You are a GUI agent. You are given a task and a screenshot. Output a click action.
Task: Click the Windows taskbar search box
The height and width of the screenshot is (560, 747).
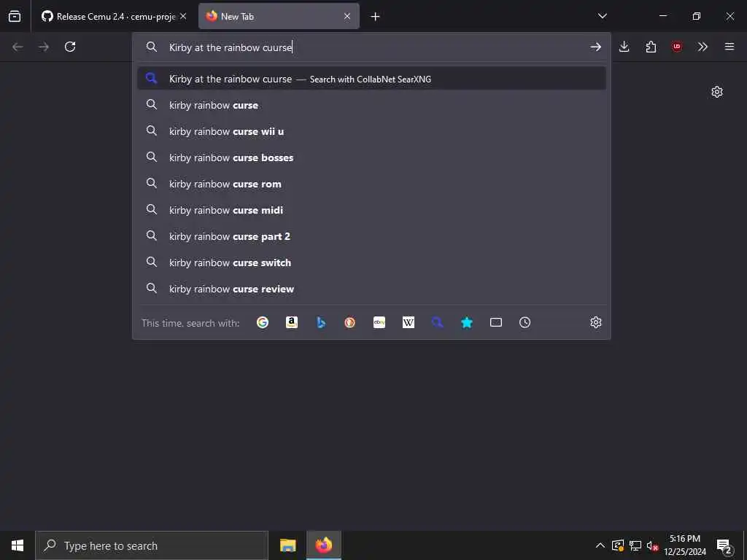pos(152,545)
